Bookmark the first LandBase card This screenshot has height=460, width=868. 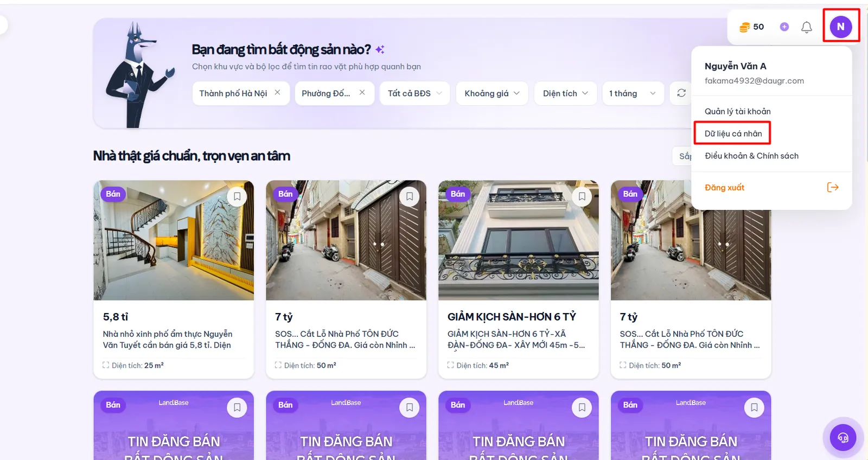point(237,407)
